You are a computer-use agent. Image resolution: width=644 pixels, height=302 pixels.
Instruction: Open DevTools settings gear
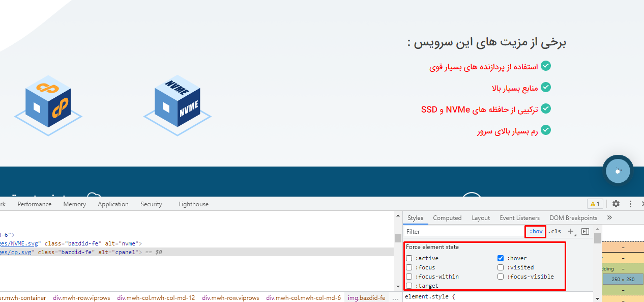[x=616, y=204]
